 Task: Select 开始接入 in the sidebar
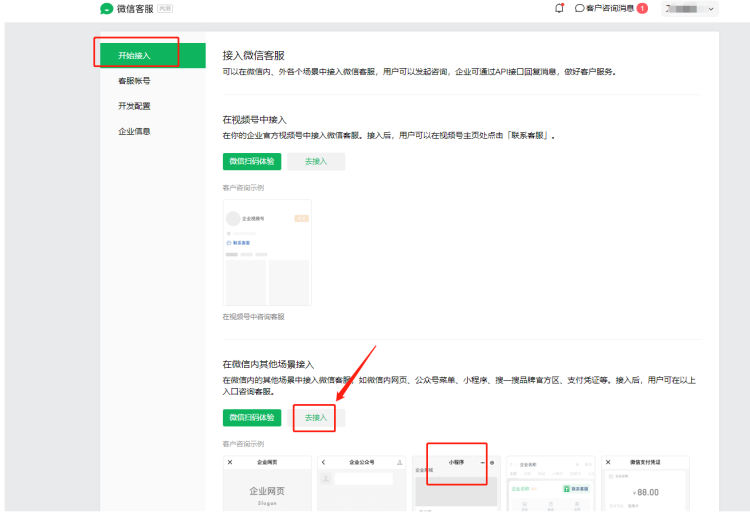pos(153,55)
